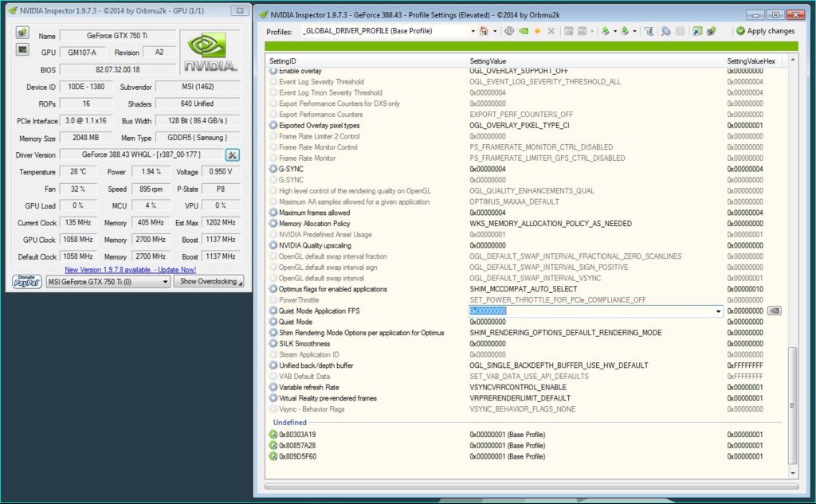Click SHIM_MCCOMPAT_AUTO_SELECT value cell
The height and width of the screenshot is (504, 816).
523,289
